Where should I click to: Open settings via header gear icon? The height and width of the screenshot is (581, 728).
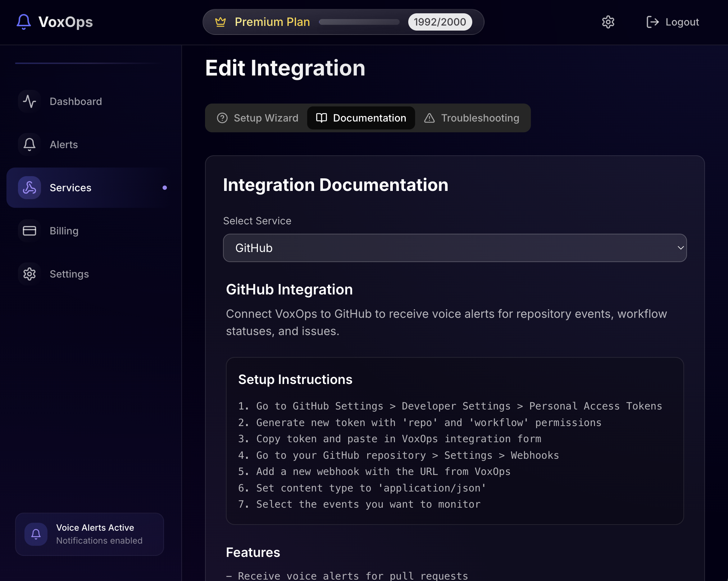click(x=608, y=22)
